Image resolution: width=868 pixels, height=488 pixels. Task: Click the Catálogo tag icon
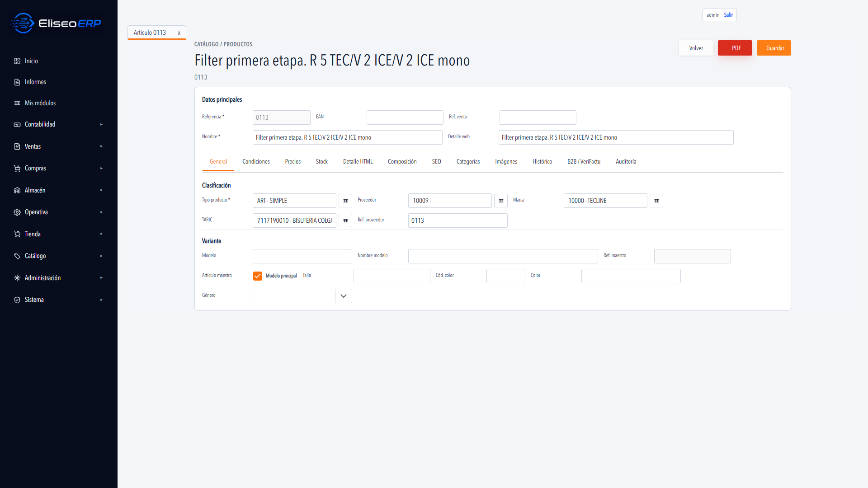pos(17,256)
